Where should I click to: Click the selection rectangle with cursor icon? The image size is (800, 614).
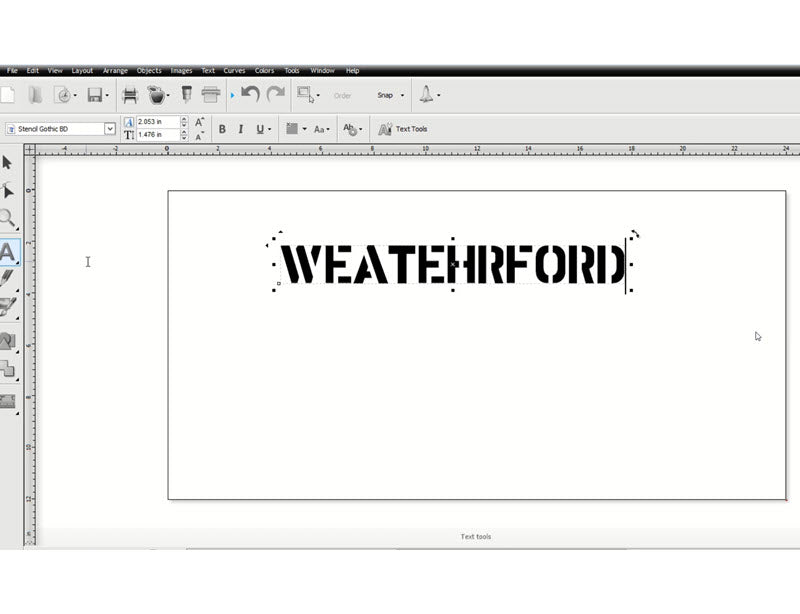click(x=306, y=95)
